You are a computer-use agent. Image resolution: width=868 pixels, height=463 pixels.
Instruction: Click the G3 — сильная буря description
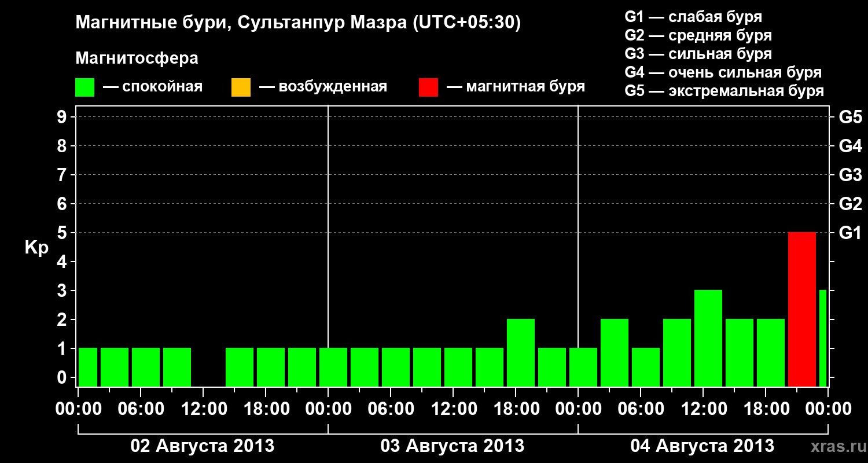click(x=698, y=54)
